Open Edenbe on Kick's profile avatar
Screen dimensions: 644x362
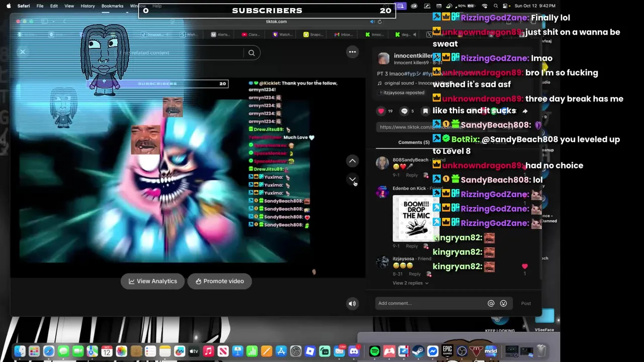point(382,192)
